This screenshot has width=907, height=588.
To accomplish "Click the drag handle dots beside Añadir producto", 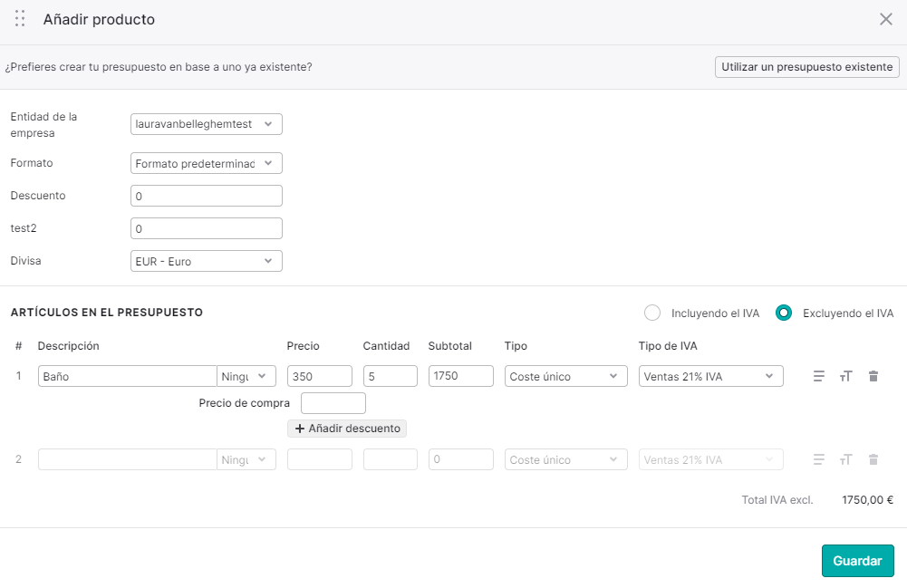I will coord(20,18).
